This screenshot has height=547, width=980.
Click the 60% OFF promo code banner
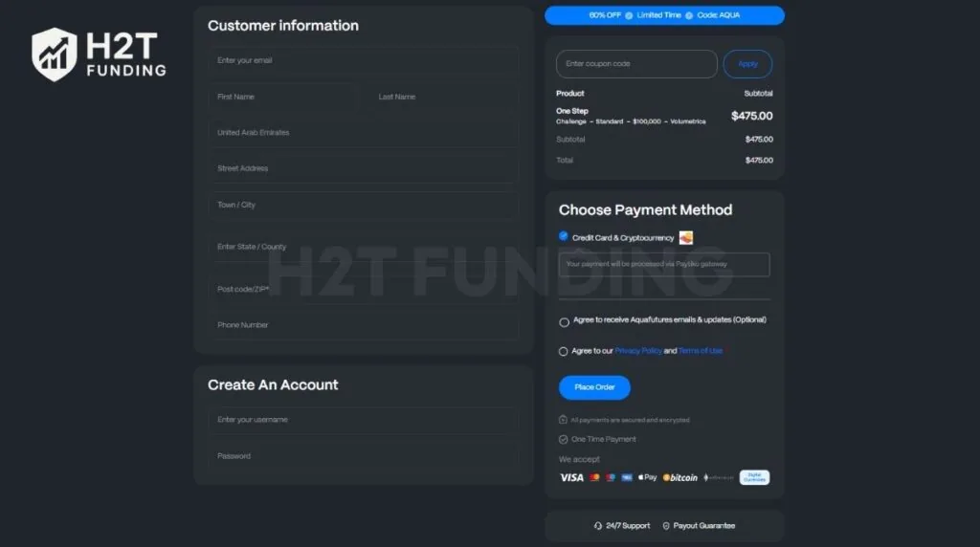(664, 15)
